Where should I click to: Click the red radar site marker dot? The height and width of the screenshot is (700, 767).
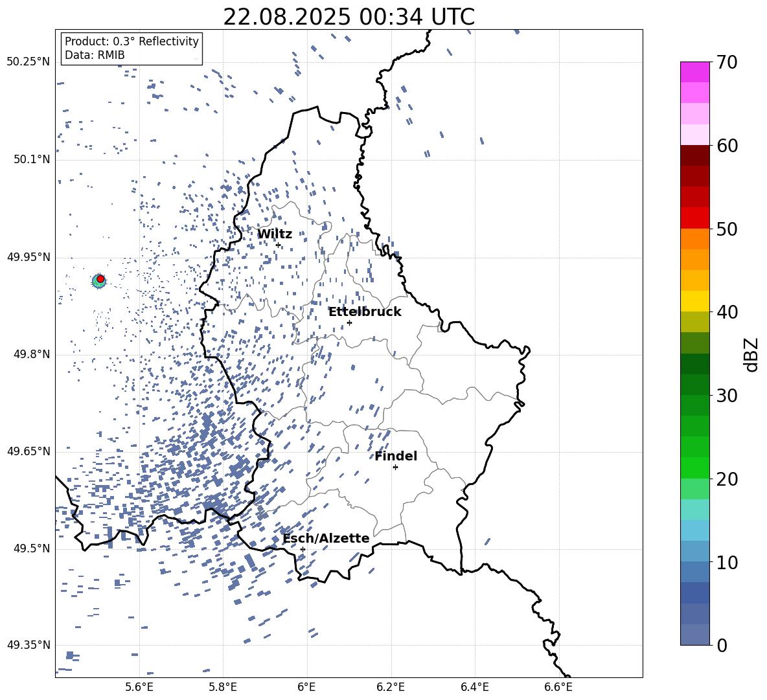coord(100,279)
